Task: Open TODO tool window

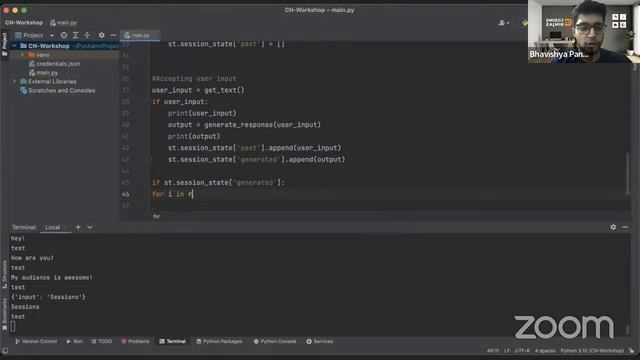Action: pyautogui.click(x=101, y=341)
